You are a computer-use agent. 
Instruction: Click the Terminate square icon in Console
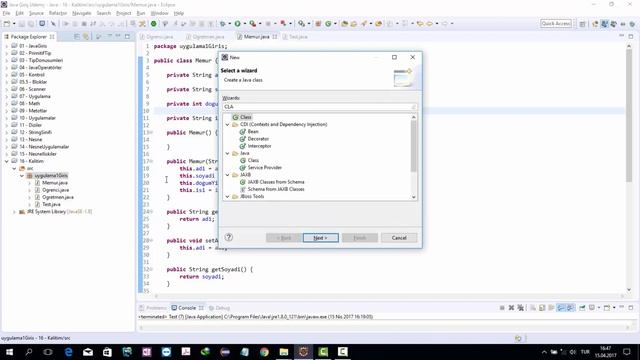pyautogui.click(x=502, y=308)
